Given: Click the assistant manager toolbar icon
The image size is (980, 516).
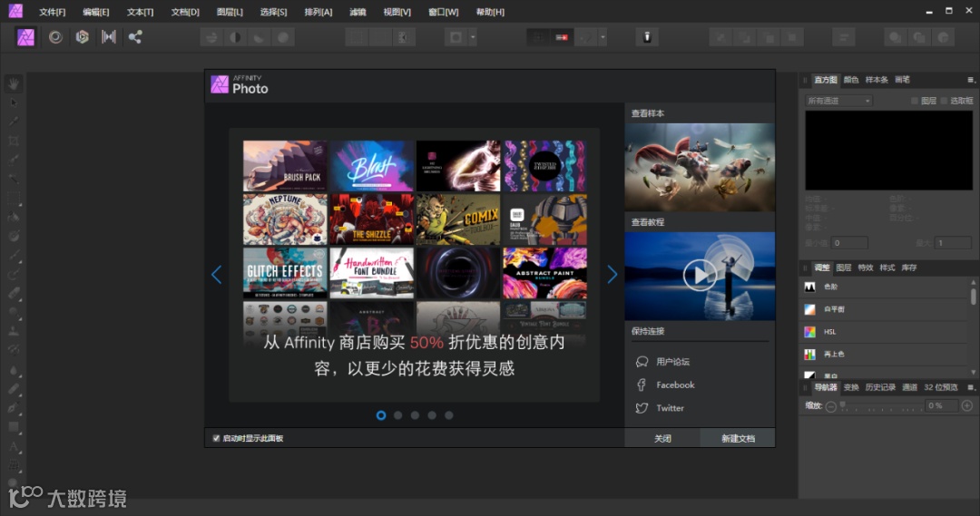Looking at the screenshot, I should click(x=647, y=37).
